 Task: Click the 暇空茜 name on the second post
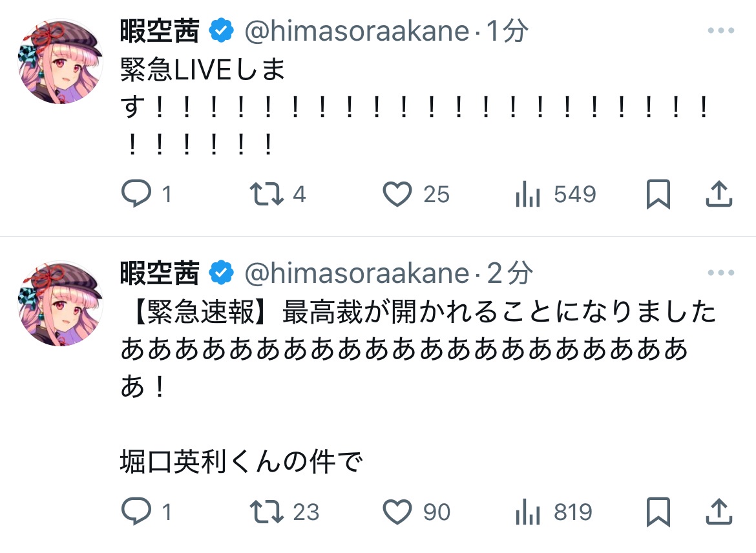pyautogui.click(x=160, y=274)
